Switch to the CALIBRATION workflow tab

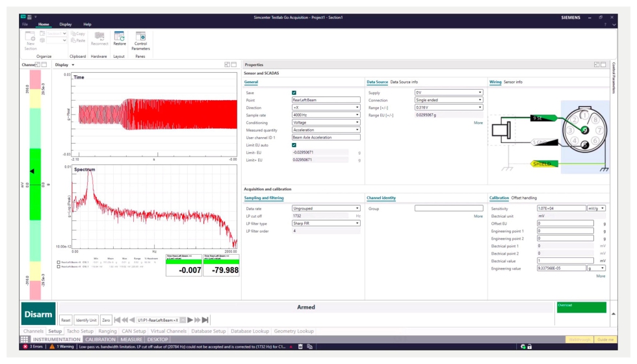[100, 339]
